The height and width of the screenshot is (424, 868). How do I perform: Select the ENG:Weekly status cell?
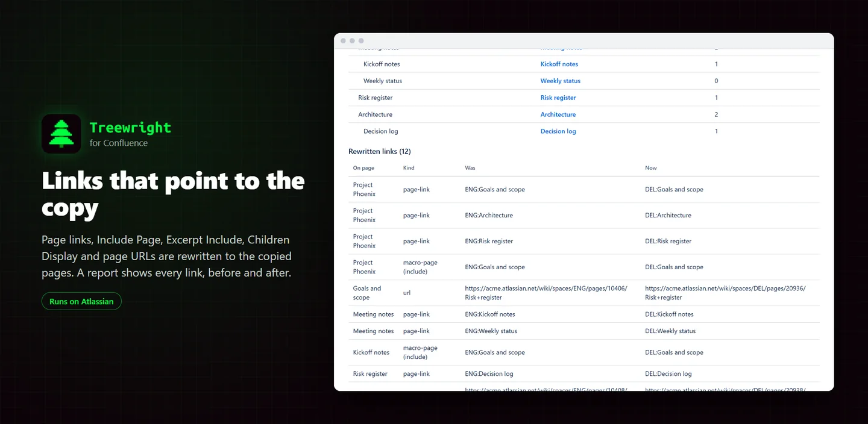[491, 331]
